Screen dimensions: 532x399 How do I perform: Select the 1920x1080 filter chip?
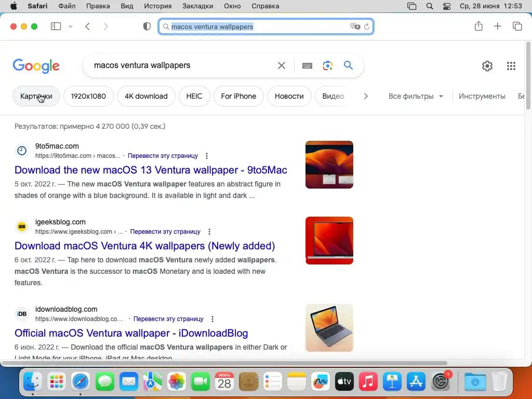click(x=88, y=96)
